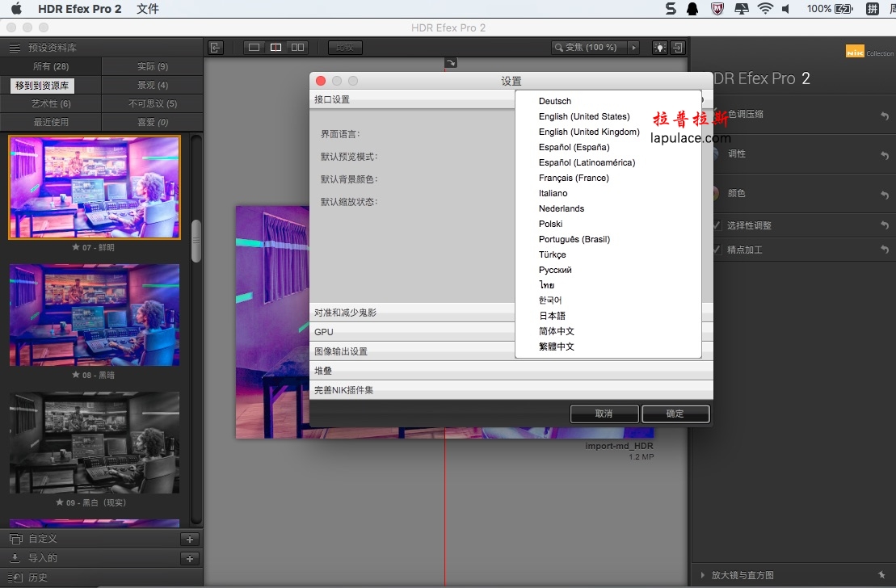Screen dimensions: 896x588
Task: Expand the 堆叠 settings section
Action: click(511, 371)
